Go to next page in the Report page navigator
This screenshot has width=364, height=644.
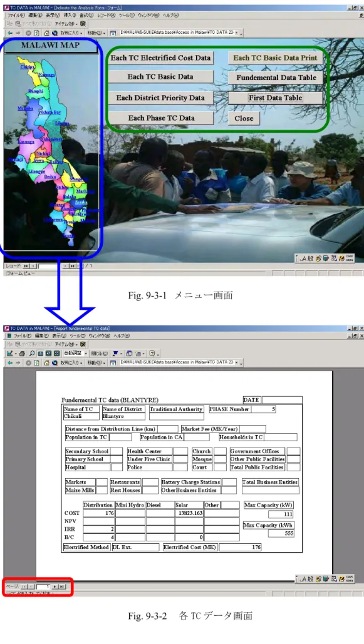pyautogui.click(x=55, y=586)
